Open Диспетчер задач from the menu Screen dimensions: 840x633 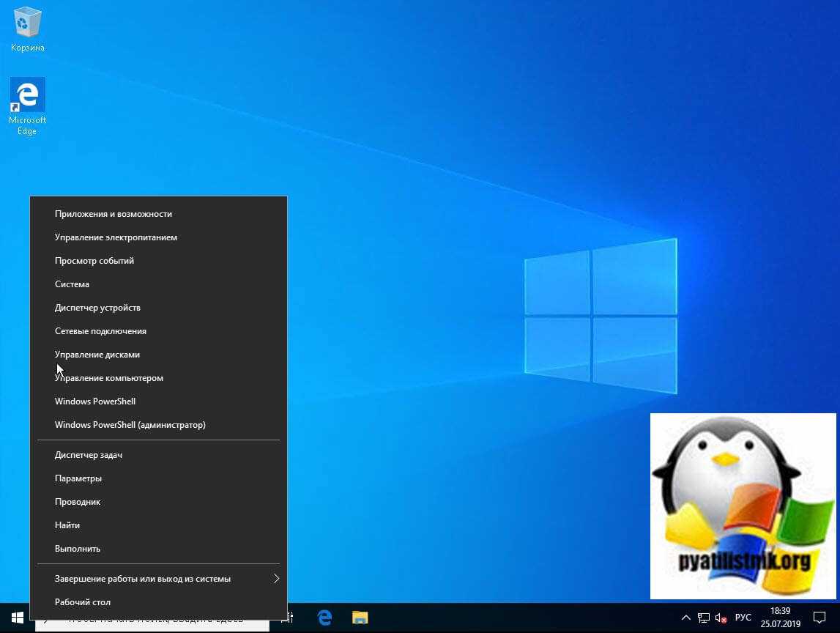pos(89,455)
